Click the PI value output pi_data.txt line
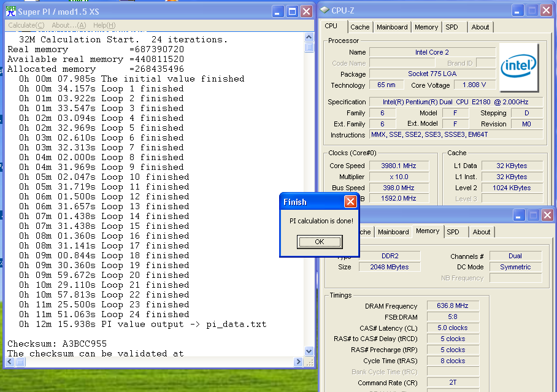 click(142, 324)
